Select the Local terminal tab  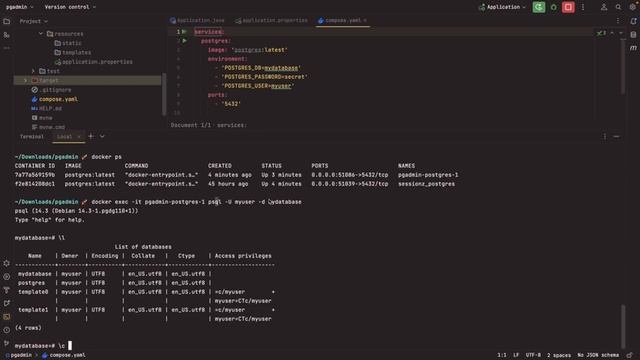click(64, 137)
